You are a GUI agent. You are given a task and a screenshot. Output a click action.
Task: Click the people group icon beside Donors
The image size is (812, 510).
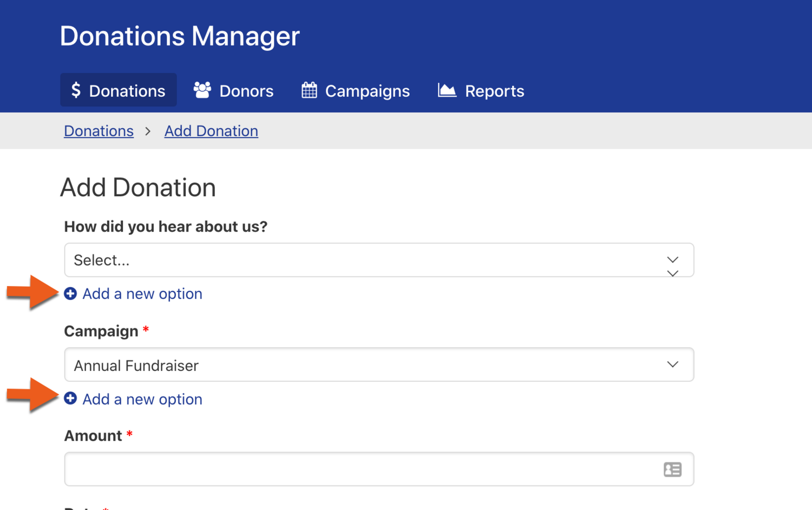pos(202,90)
